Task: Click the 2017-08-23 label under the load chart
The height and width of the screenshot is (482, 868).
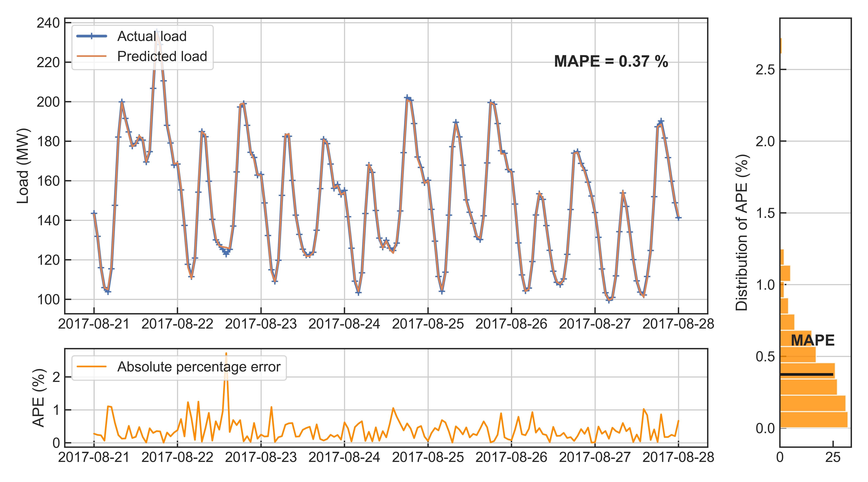Action: (261, 324)
